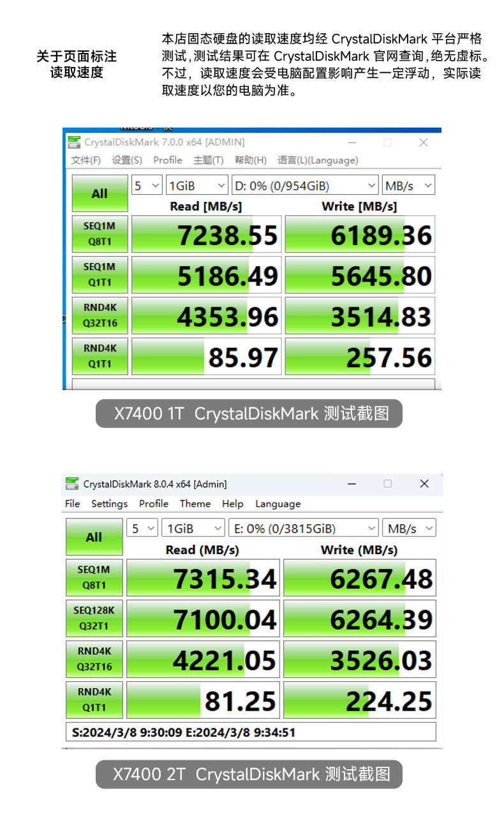This screenshot has height=821, width=504.
Task: Click the Read [MB/s] header in the 7.0.0 window
Action: pos(206,206)
